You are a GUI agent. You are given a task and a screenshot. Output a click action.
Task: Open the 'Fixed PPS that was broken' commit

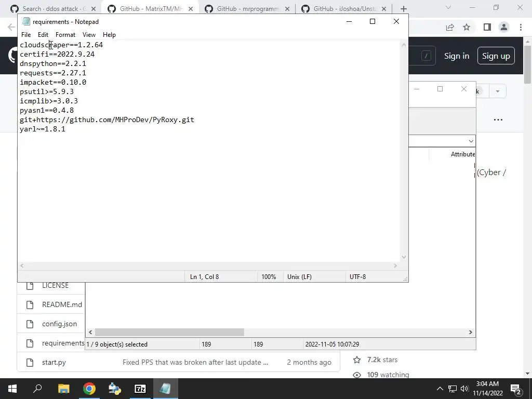pos(195,362)
